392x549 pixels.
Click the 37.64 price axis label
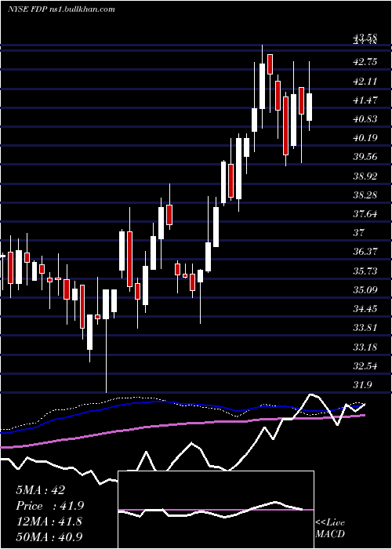tap(365, 213)
